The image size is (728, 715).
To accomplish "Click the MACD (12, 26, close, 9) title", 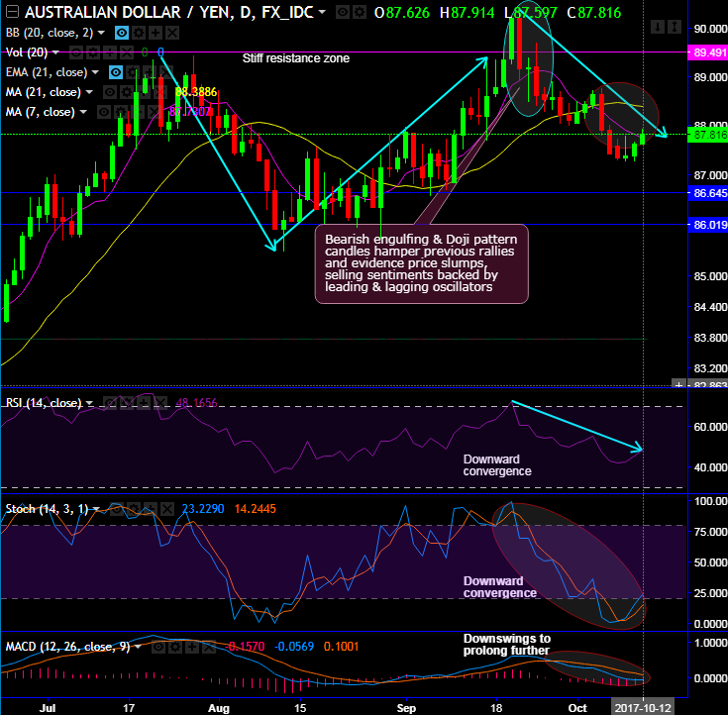I will click(67, 647).
